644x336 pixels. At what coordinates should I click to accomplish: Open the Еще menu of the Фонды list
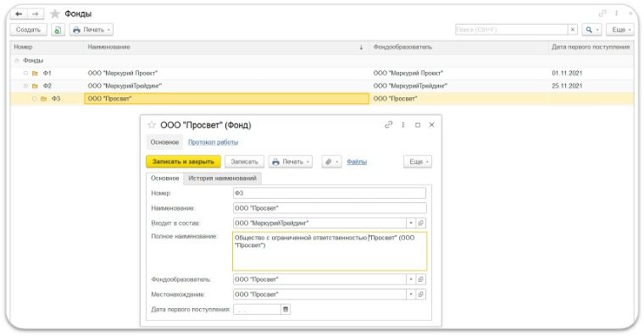[620, 30]
